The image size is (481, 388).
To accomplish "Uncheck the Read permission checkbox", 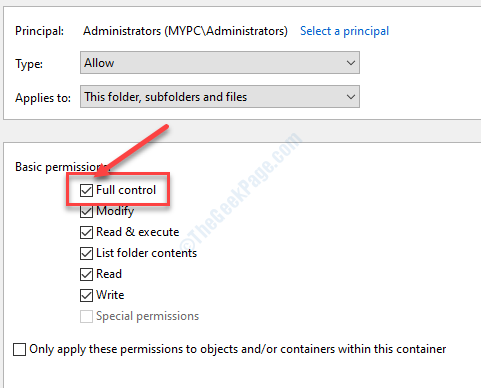I will pos(86,275).
